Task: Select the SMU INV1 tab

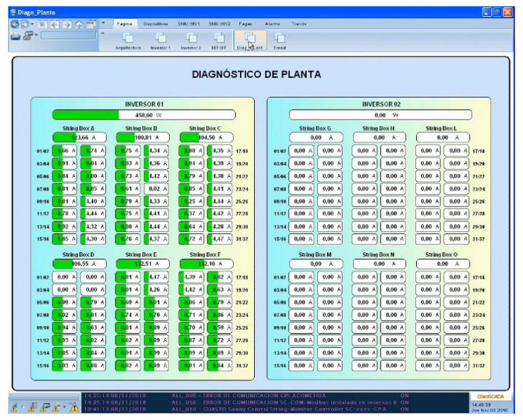Action: pyautogui.click(x=190, y=23)
